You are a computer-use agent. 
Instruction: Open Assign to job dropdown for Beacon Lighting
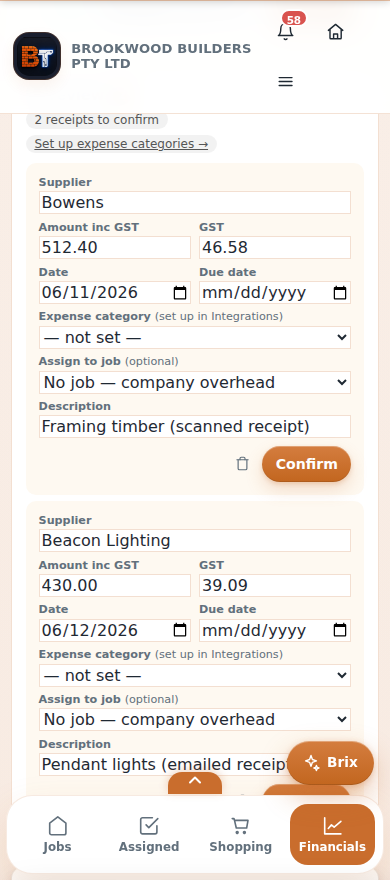195,719
